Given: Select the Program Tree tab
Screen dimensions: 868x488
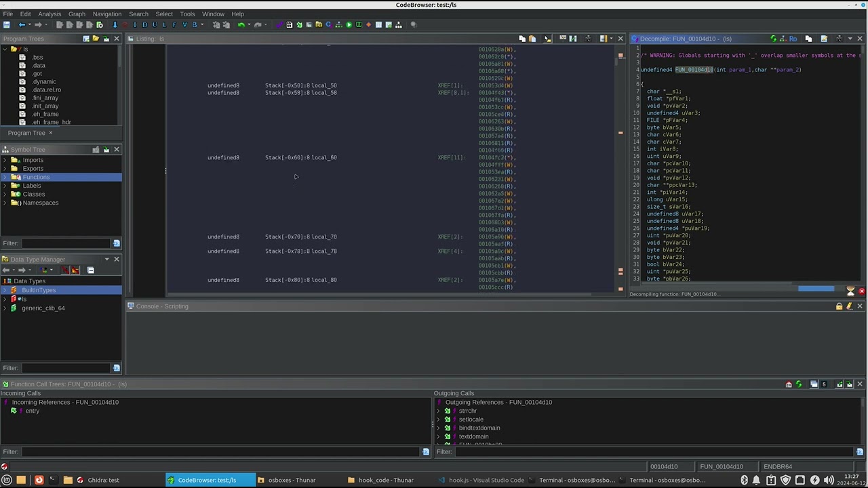Looking at the screenshot, I should pyautogui.click(x=26, y=133).
